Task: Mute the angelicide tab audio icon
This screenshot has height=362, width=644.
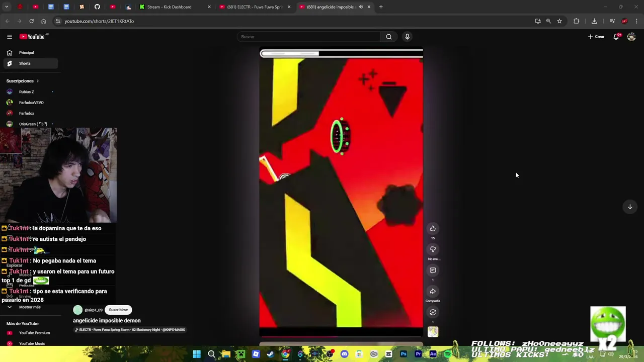Action: coord(360,7)
